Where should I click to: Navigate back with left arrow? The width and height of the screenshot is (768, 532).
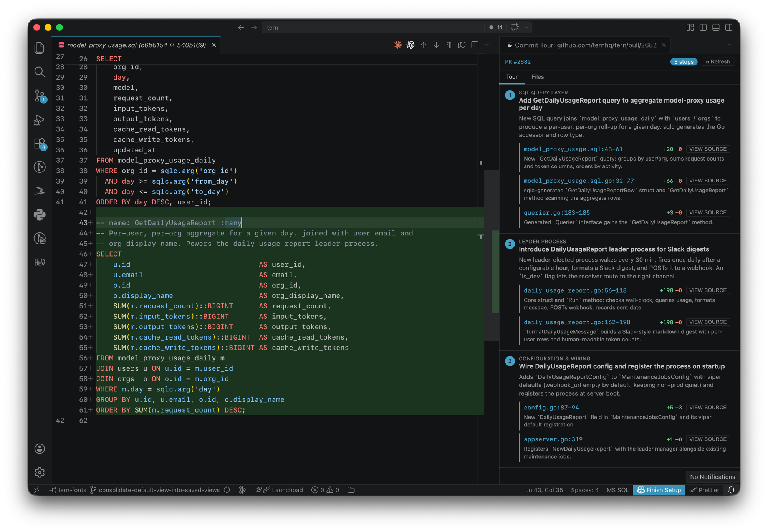(x=241, y=27)
